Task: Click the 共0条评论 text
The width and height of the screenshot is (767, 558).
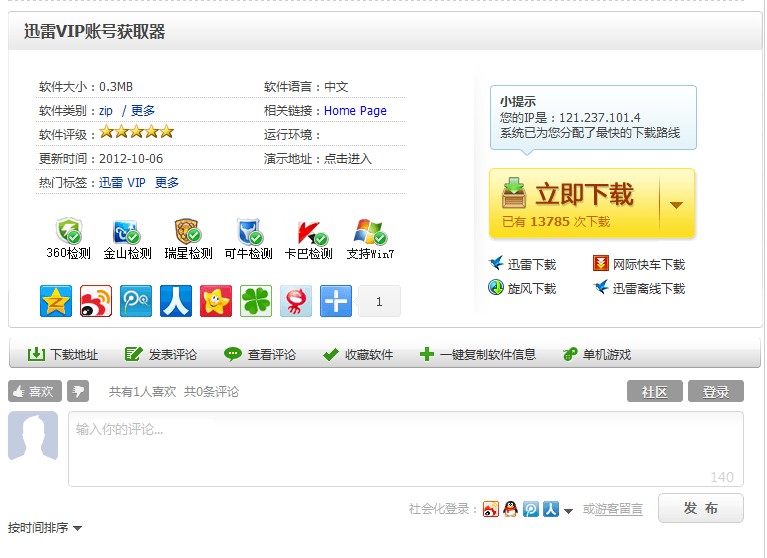Action: coord(211,392)
